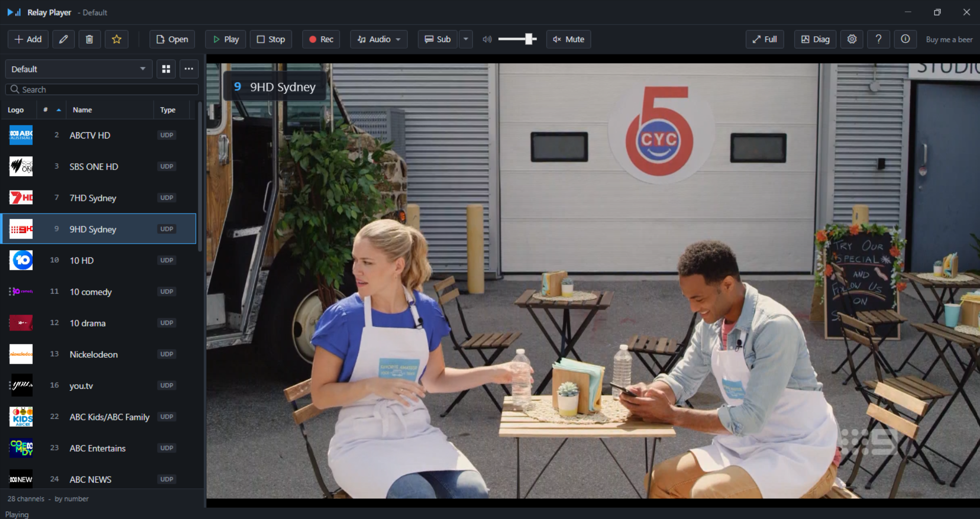The width and height of the screenshot is (980, 519).
Task: Click the info circle icon
Action: pos(905,39)
